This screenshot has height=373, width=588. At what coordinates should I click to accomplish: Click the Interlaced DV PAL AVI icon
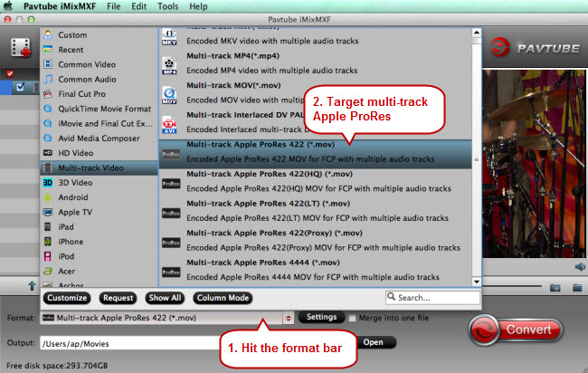169,125
